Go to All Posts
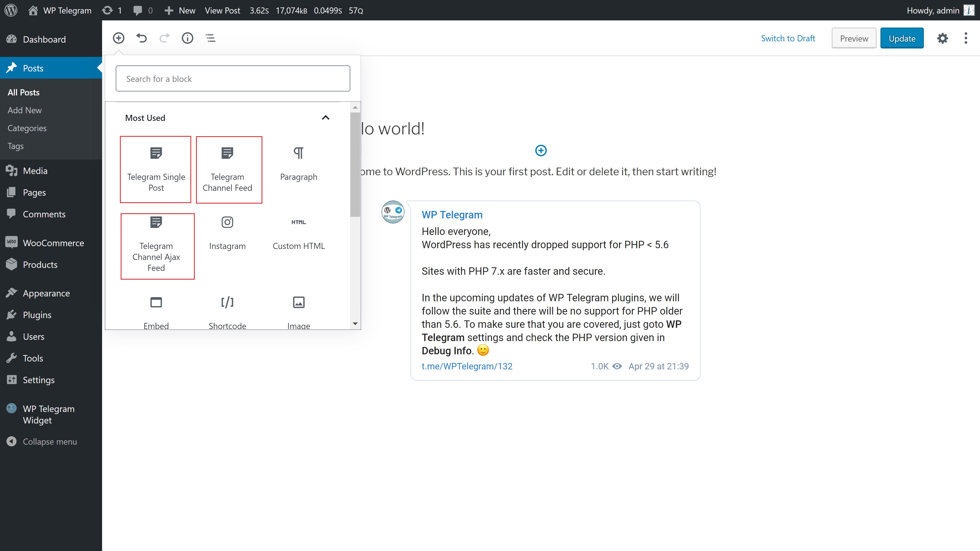 [x=23, y=92]
